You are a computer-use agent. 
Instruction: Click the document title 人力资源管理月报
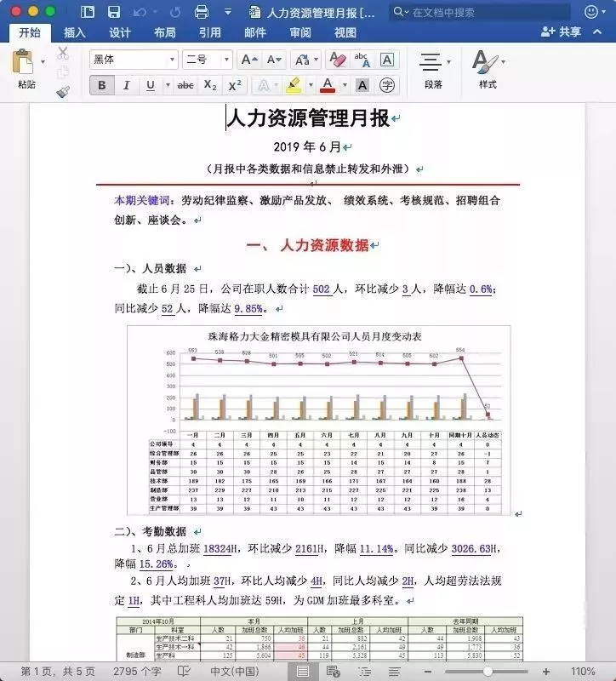tap(308, 118)
